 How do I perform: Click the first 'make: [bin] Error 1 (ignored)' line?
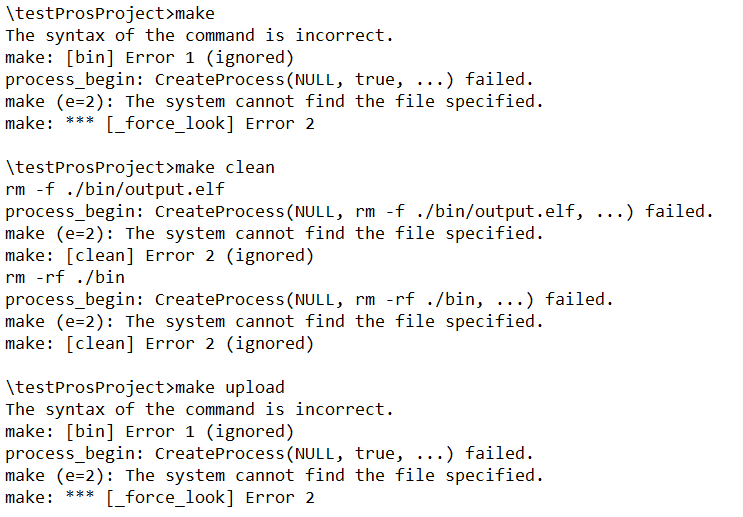(150, 58)
